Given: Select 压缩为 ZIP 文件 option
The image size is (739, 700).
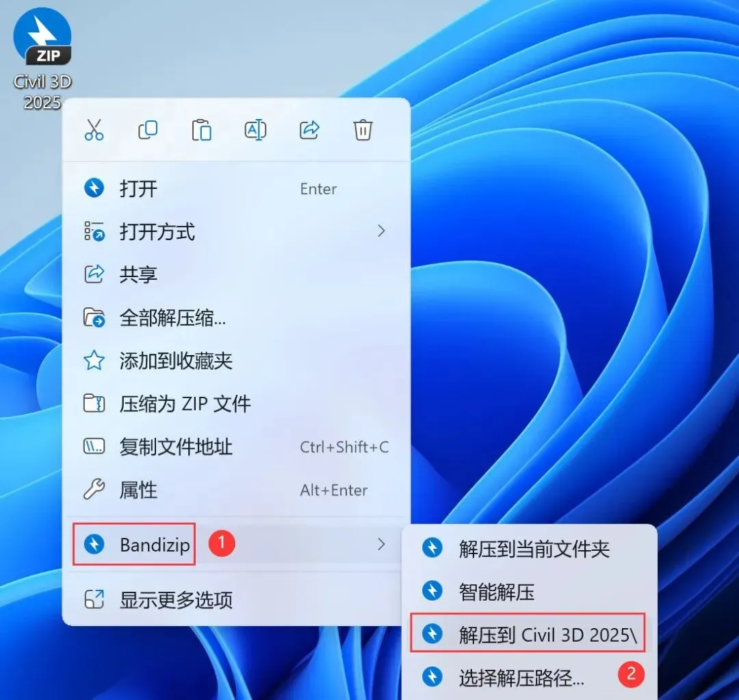Looking at the screenshot, I should (x=236, y=404).
